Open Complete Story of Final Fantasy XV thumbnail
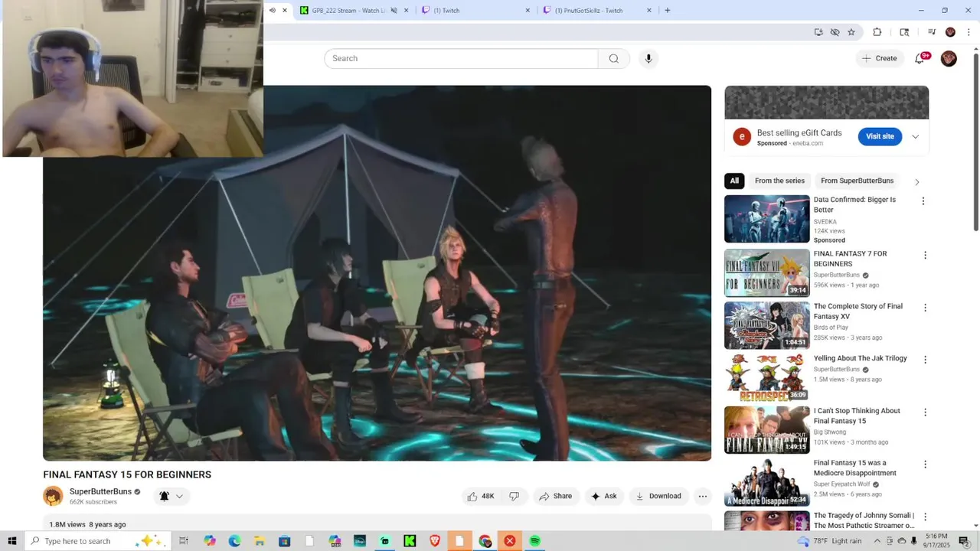The width and height of the screenshot is (980, 551). pyautogui.click(x=766, y=325)
